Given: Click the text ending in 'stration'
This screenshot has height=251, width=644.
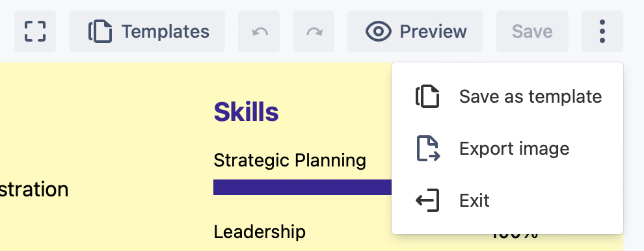Looking at the screenshot, I should click(x=34, y=189).
